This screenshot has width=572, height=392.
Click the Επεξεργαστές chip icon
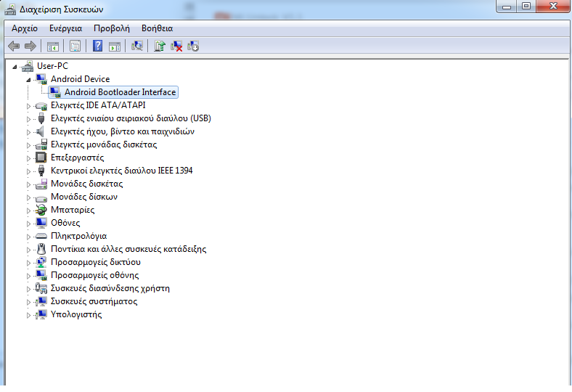click(41, 158)
